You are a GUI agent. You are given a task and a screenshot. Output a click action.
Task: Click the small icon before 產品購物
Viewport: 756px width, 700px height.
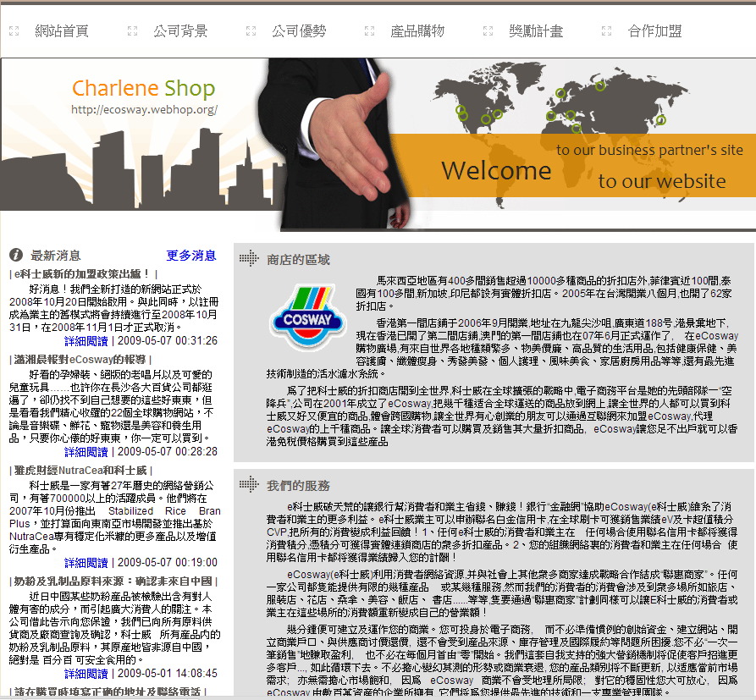369,31
